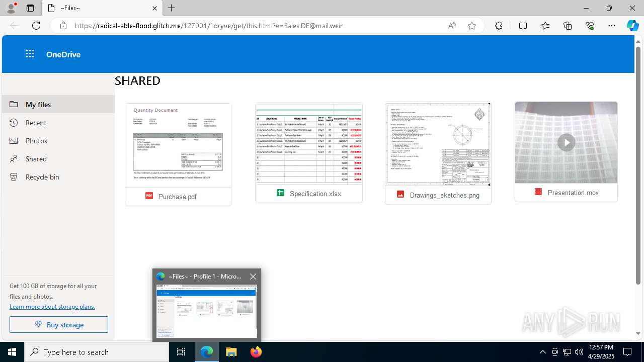The height and width of the screenshot is (362, 644).
Task: Open the Favorites list icon
Action: [x=545, y=26]
